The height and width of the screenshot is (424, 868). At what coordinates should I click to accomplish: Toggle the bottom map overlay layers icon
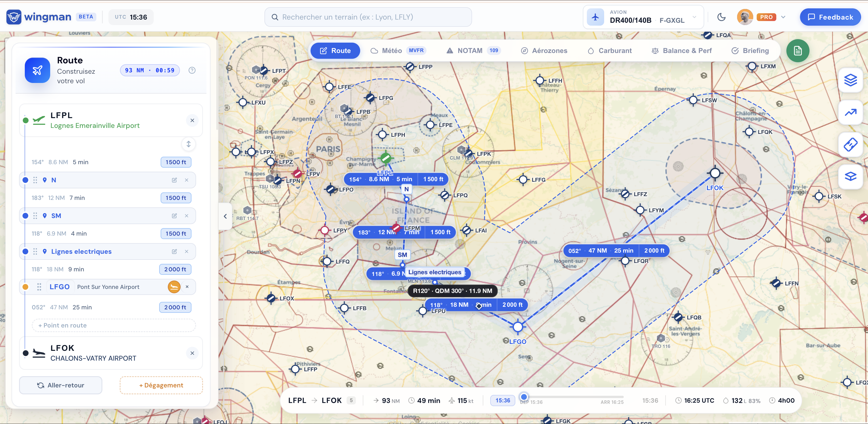click(850, 177)
